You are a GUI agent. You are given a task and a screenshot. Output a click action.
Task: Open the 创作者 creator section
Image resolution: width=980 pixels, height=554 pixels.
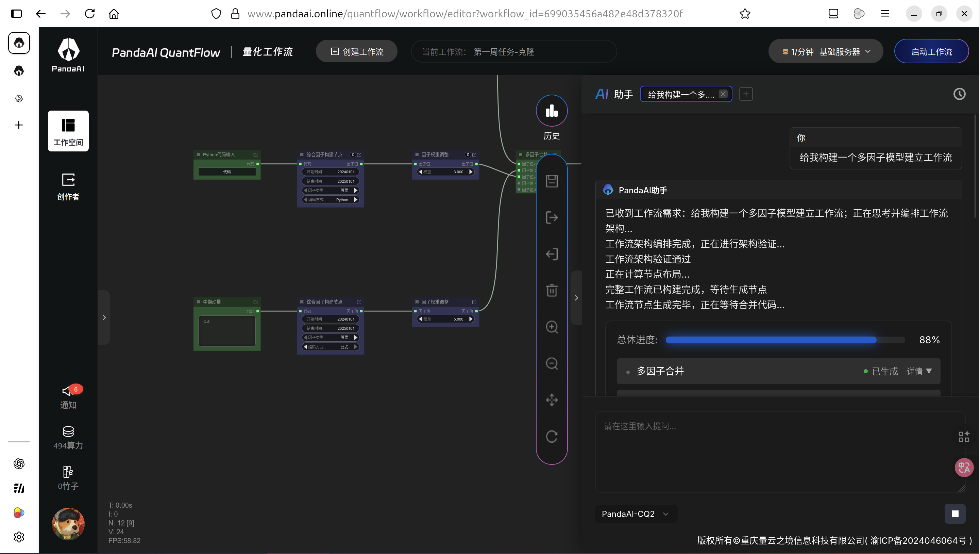pos(68,186)
